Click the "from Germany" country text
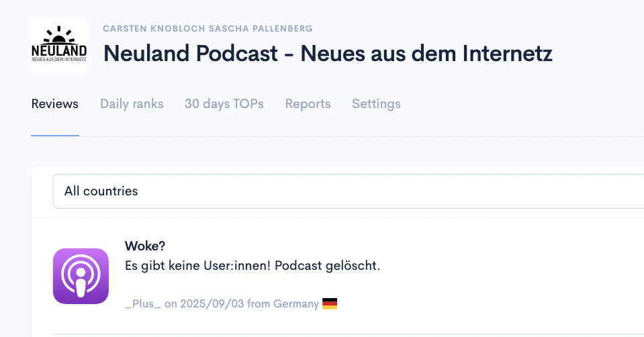Screen dimensions: 644x337 tap(283, 304)
